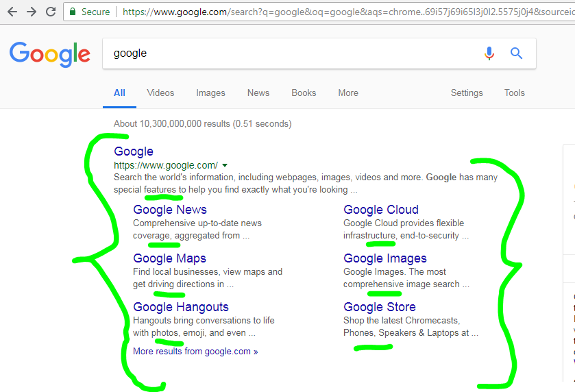The image size is (575, 392).
Task: Switch to the Books tab
Action: pyautogui.click(x=304, y=93)
